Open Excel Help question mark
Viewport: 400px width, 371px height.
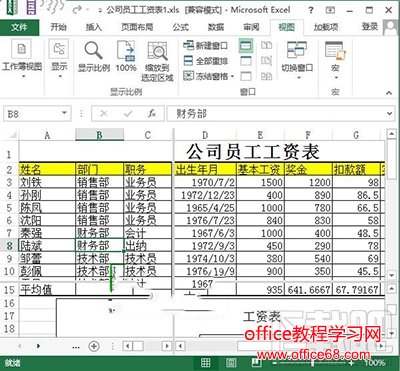(311, 10)
